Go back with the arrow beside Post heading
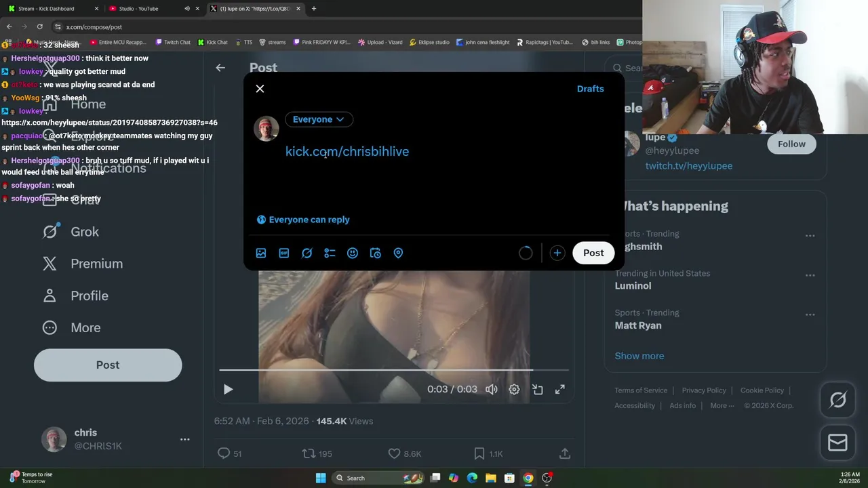The width and height of the screenshot is (868, 488). (x=220, y=68)
